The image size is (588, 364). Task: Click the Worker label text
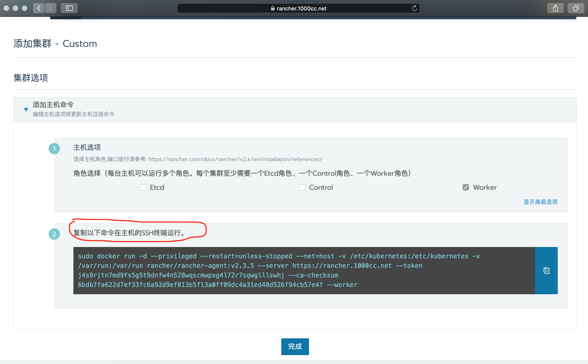coord(485,187)
